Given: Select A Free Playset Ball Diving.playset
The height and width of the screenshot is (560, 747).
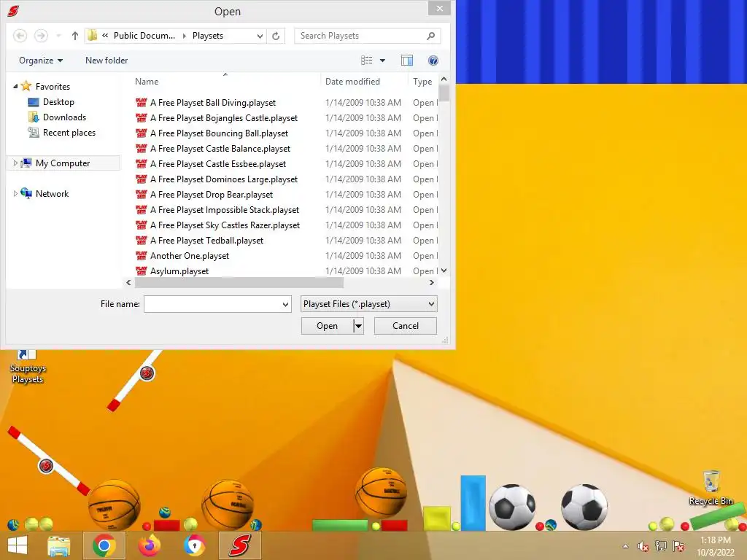Looking at the screenshot, I should [213, 102].
